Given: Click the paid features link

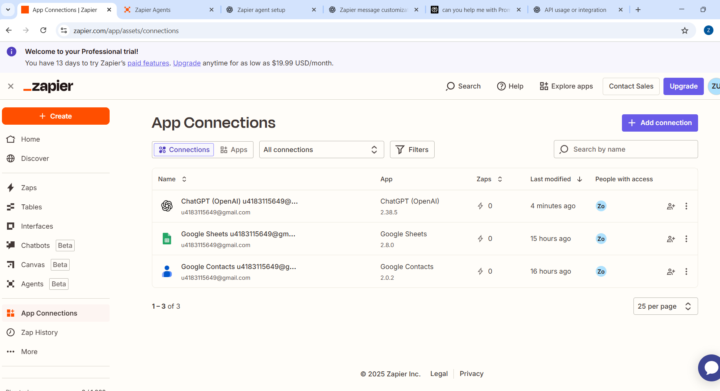Looking at the screenshot, I should (x=148, y=63).
